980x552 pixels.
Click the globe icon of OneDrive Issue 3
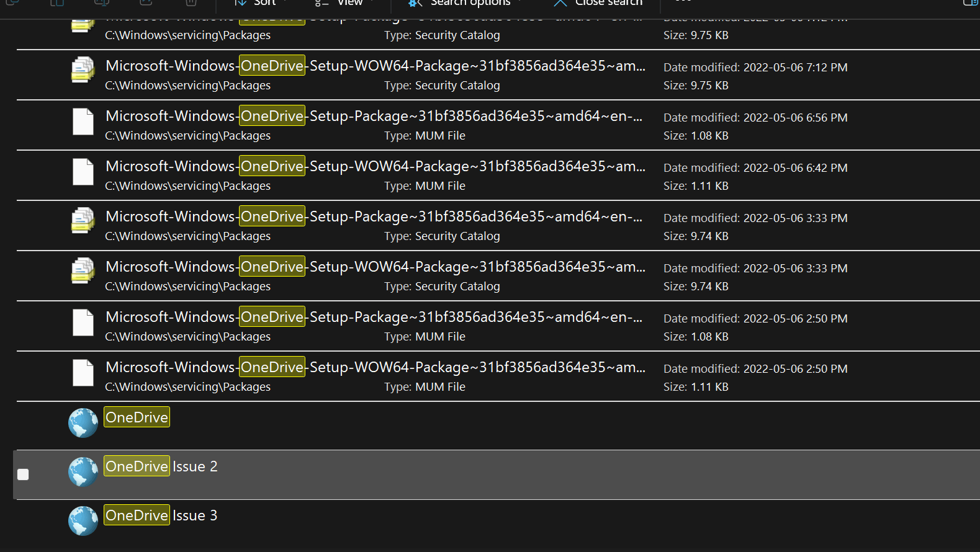83,521
